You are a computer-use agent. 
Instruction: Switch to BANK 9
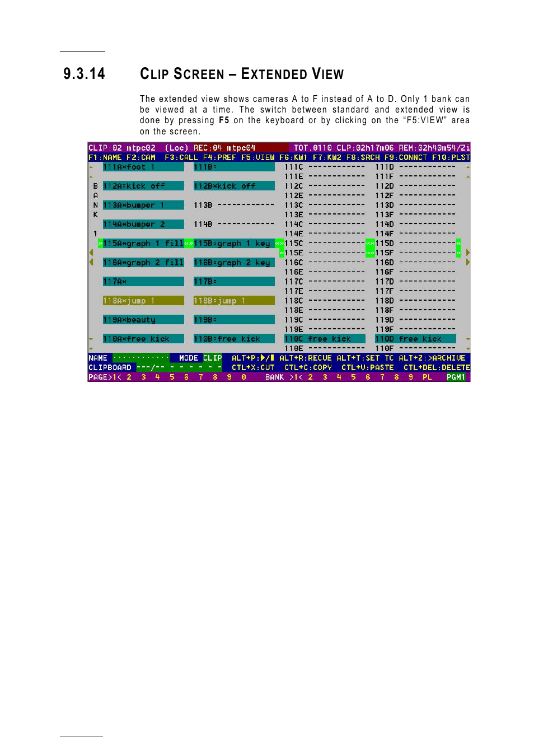pyautogui.click(x=411, y=377)
